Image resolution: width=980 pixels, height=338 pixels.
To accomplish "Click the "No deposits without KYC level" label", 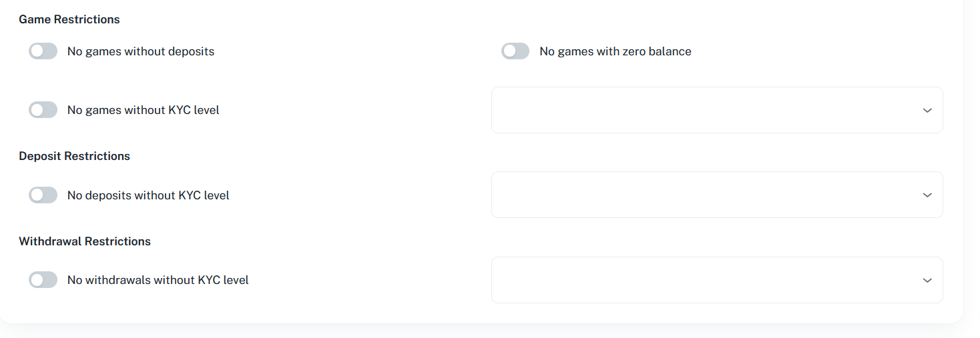I will pyautogui.click(x=148, y=195).
